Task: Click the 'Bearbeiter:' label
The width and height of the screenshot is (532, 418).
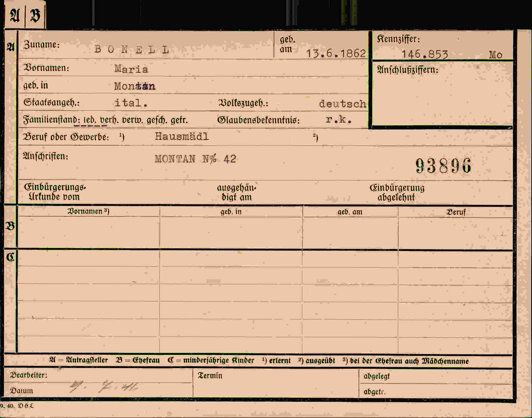Action: pyautogui.click(x=29, y=375)
